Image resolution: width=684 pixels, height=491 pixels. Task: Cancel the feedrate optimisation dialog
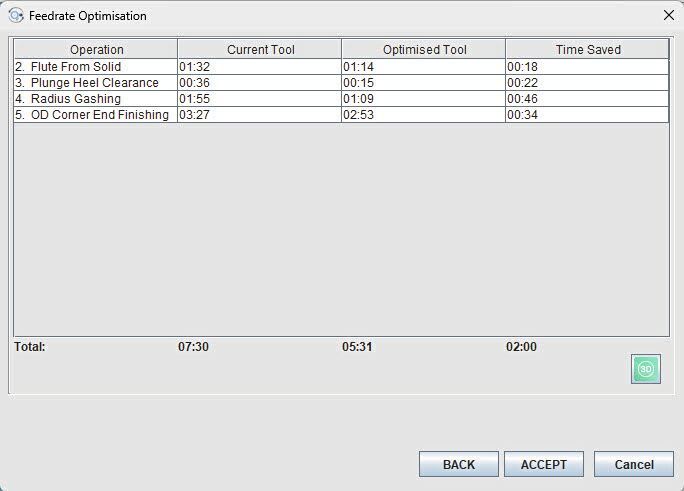point(634,464)
